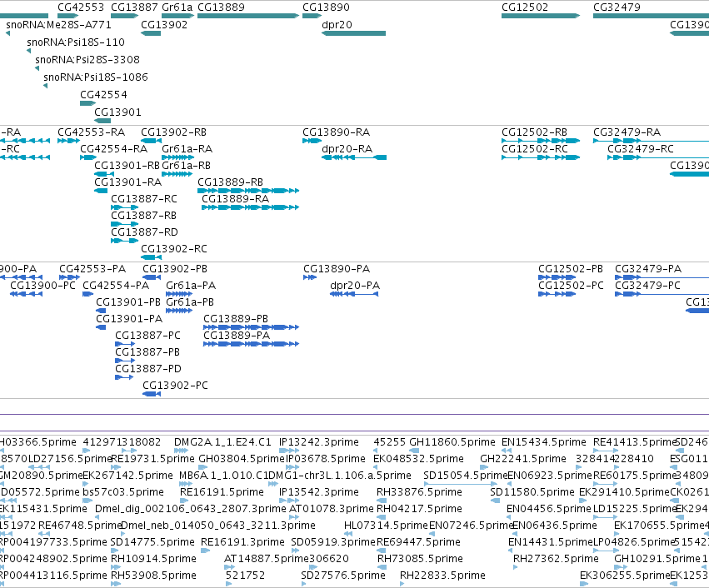The image size is (709, 588).
Task: Click the CG13901 gene label
Action: tap(117, 112)
